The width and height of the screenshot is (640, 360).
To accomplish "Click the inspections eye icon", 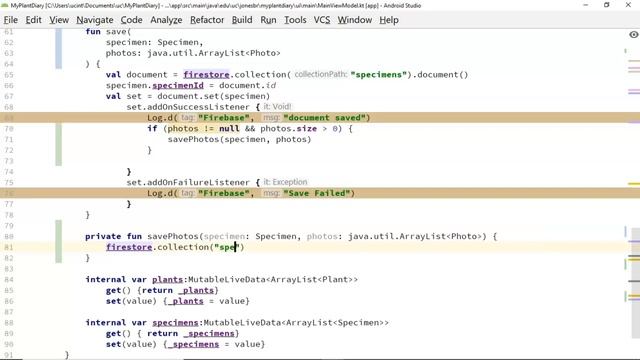I will pyautogui.click(x=633, y=35).
